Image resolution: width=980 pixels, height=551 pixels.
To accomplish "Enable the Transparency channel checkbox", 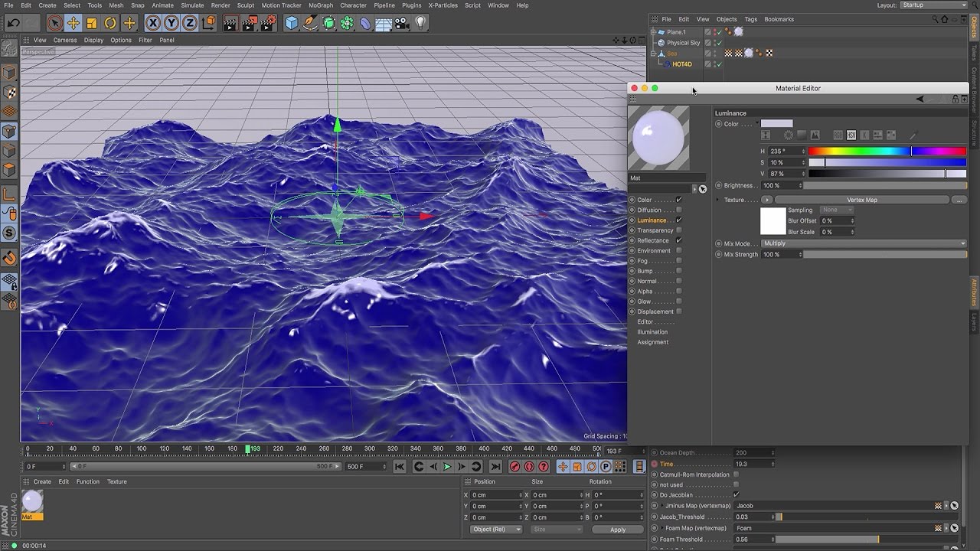I will 678,230.
